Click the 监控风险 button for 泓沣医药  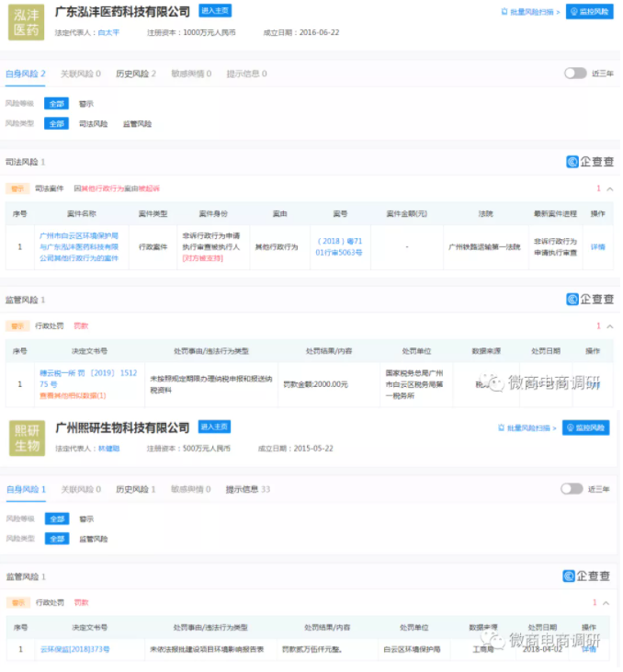click(x=591, y=12)
